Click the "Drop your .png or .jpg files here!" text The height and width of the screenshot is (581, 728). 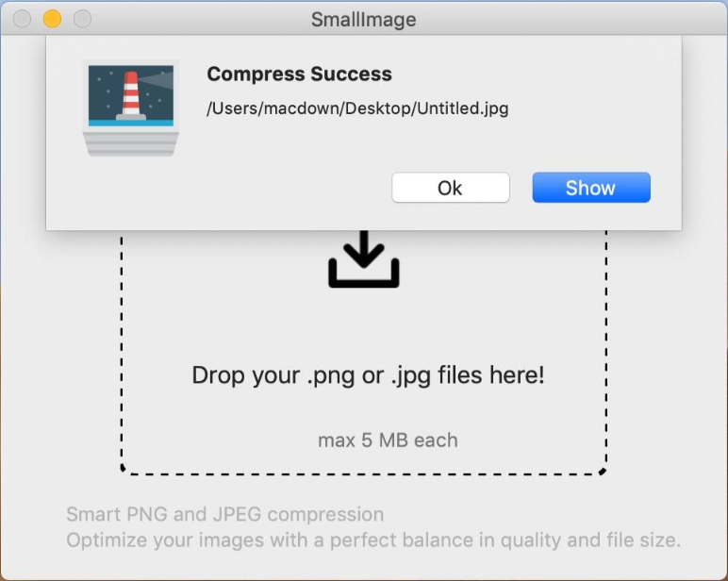coord(368,375)
